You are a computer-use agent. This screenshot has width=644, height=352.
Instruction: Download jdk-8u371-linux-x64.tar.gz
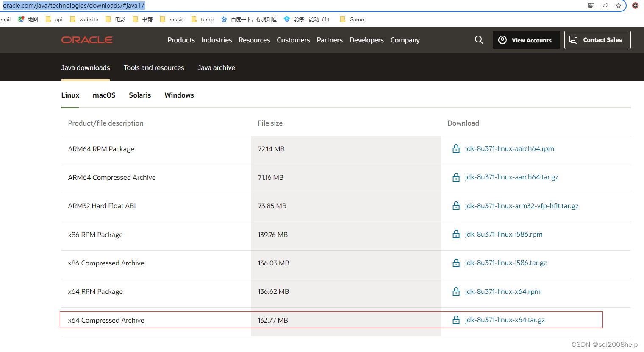pyautogui.click(x=505, y=320)
